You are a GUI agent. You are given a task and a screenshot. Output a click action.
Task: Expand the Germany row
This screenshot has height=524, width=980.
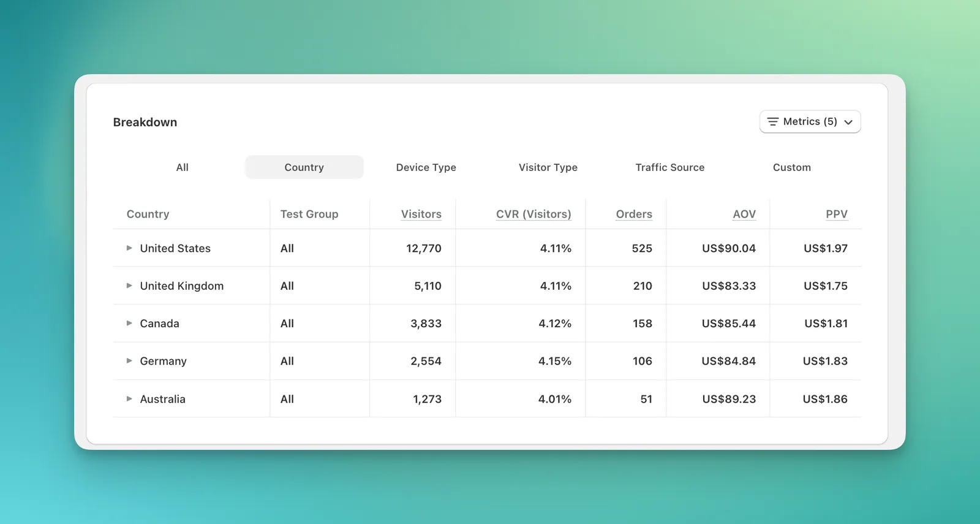click(129, 361)
